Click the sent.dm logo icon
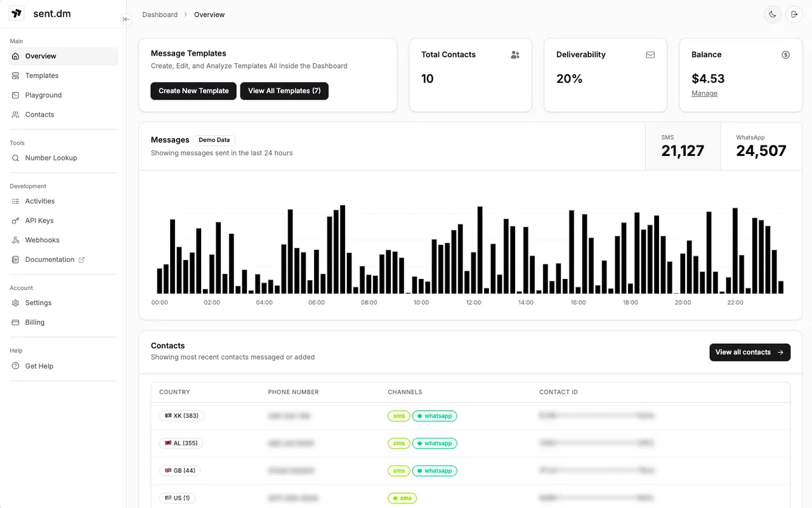 point(16,13)
